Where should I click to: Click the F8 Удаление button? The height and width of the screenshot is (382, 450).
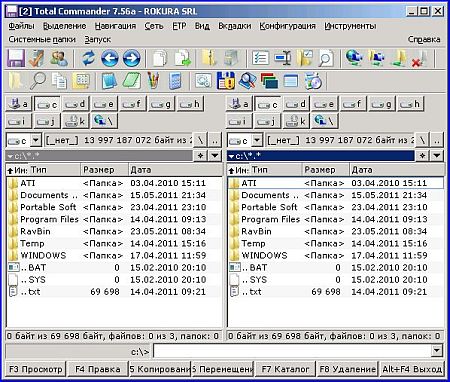click(x=347, y=369)
